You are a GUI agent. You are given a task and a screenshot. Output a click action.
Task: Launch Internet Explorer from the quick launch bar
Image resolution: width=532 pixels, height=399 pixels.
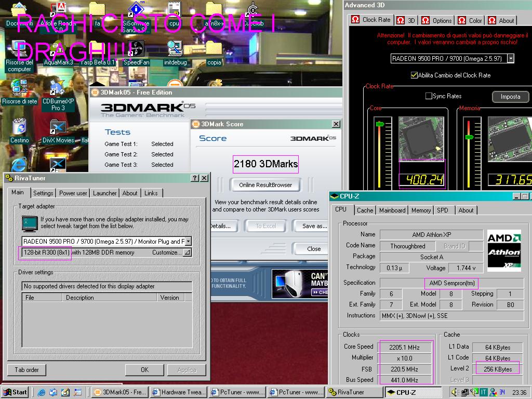[42, 392]
